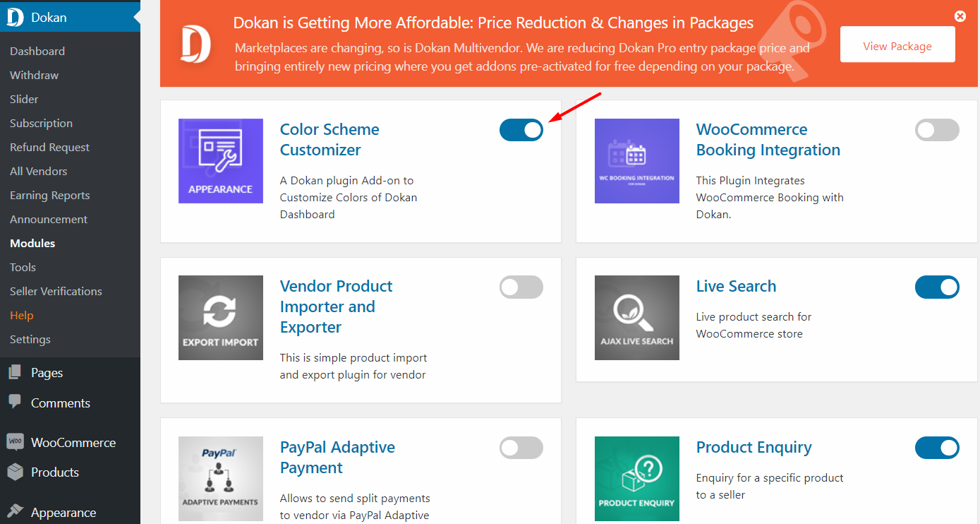Viewport: 980px width, 524px height.
Task: Disable the Color Scheme Customizer module
Action: coord(521,130)
